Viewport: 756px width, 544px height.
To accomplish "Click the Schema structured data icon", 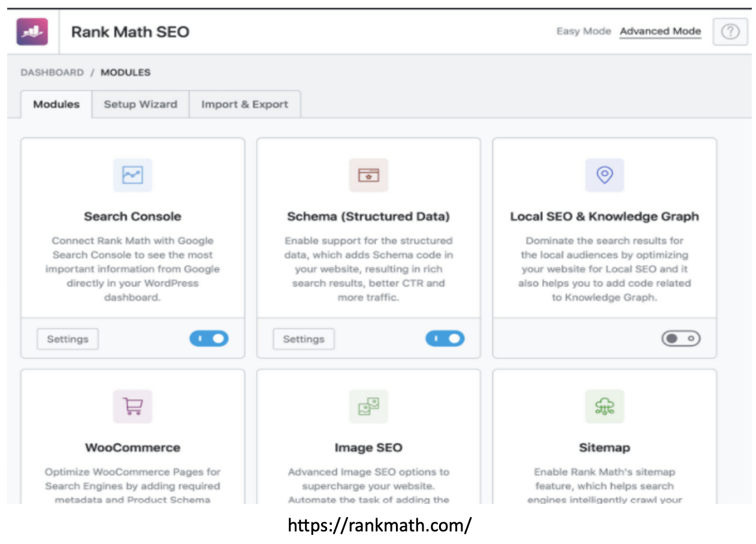I will tap(368, 175).
